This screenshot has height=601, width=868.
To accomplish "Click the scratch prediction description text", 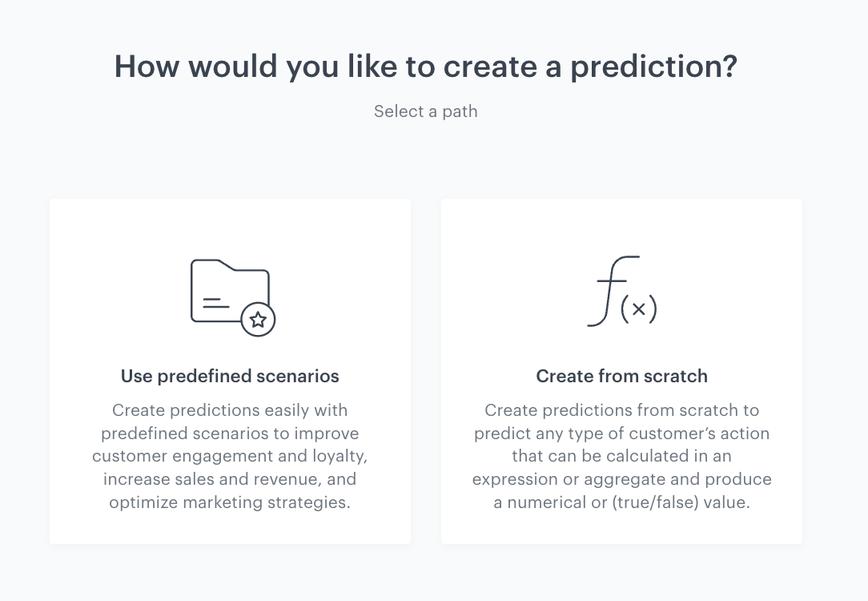I will pos(622,456).
